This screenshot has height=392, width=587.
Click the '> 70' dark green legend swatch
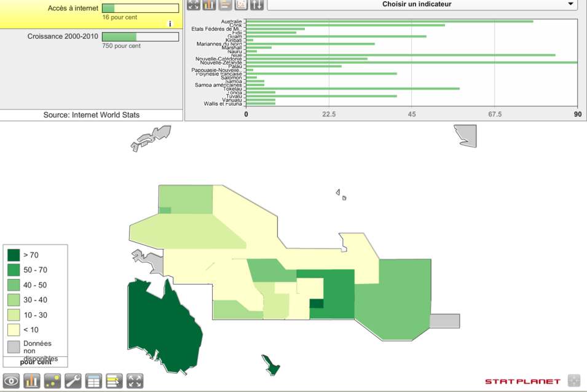pyautogui.click(x=14, y=254)
